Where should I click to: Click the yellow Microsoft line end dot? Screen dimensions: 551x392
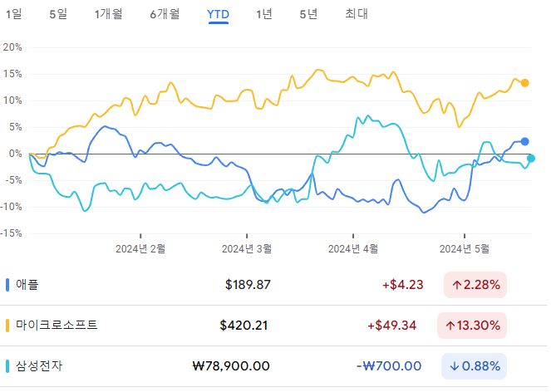coord(524,83)
